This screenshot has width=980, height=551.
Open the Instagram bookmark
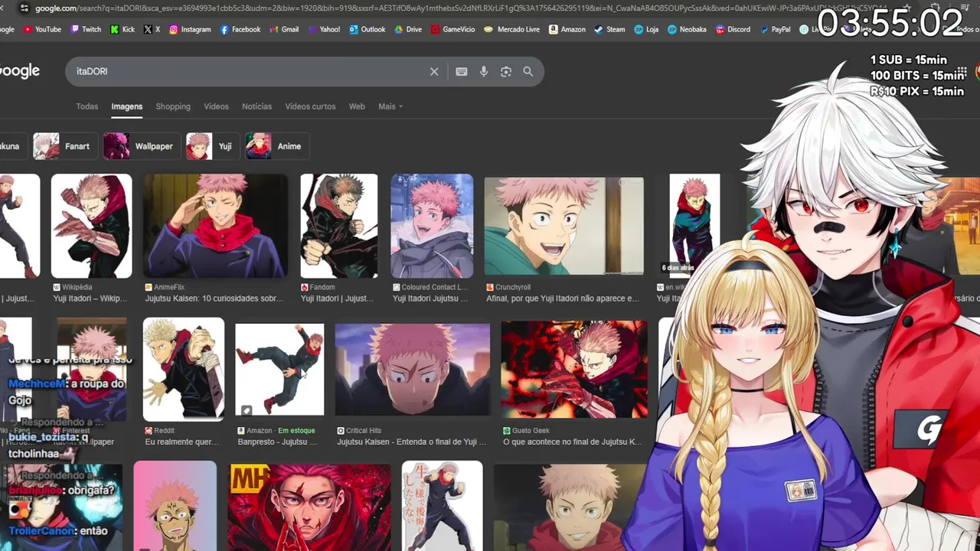pyautogui.click(x=190, y=29)
